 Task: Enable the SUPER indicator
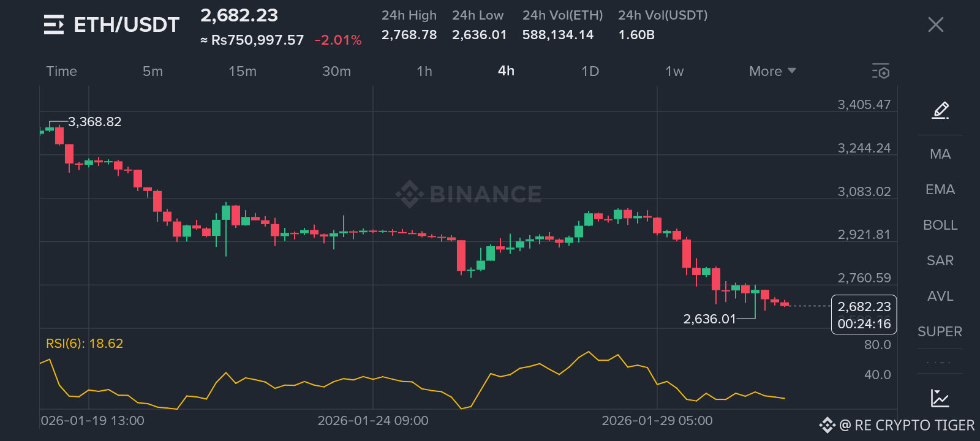940,331
